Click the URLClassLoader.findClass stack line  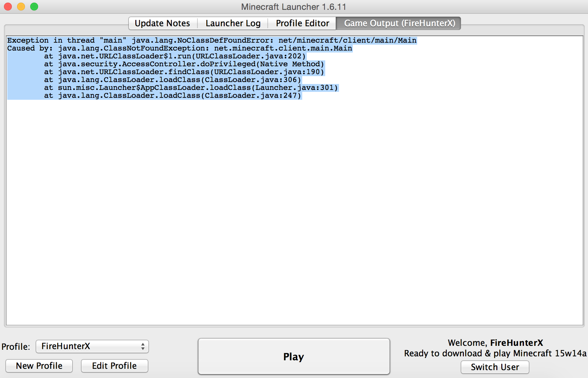click(x=184, y=72)
